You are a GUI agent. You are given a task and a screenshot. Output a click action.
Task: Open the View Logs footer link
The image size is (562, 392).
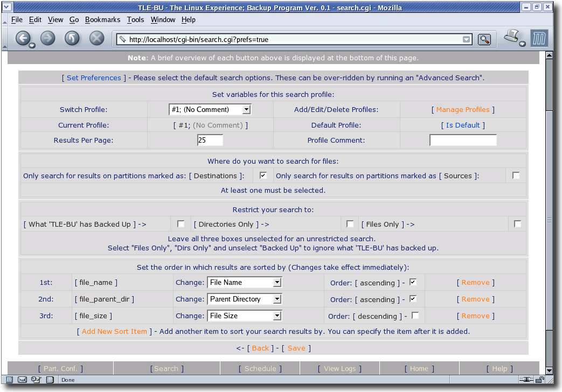click(x=340, y=368)
